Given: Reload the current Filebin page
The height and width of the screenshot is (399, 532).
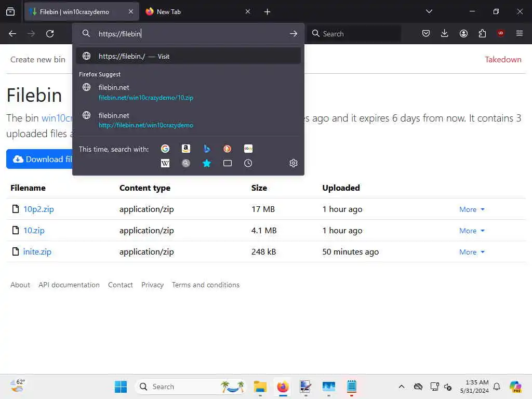Looking at the screenshot, I should pyautogui.click(x=50, y=34).
